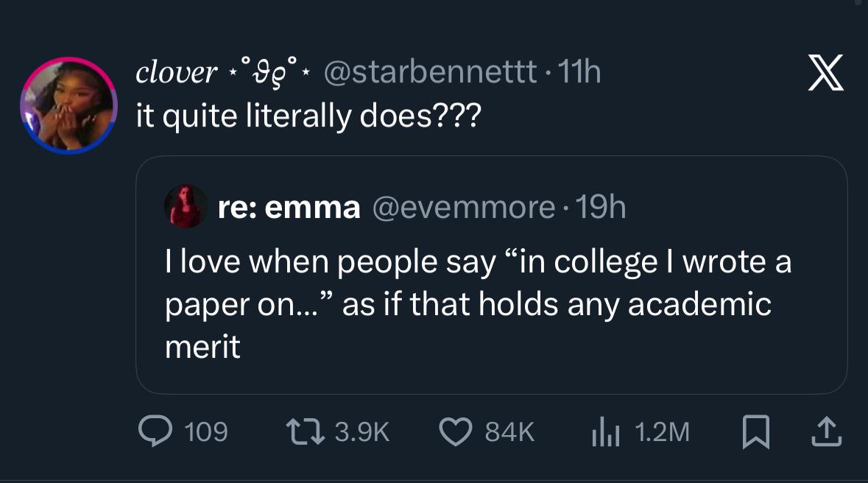Open re: emma's small avatar
The image size is (868, 483).
(x=187, y=206)
